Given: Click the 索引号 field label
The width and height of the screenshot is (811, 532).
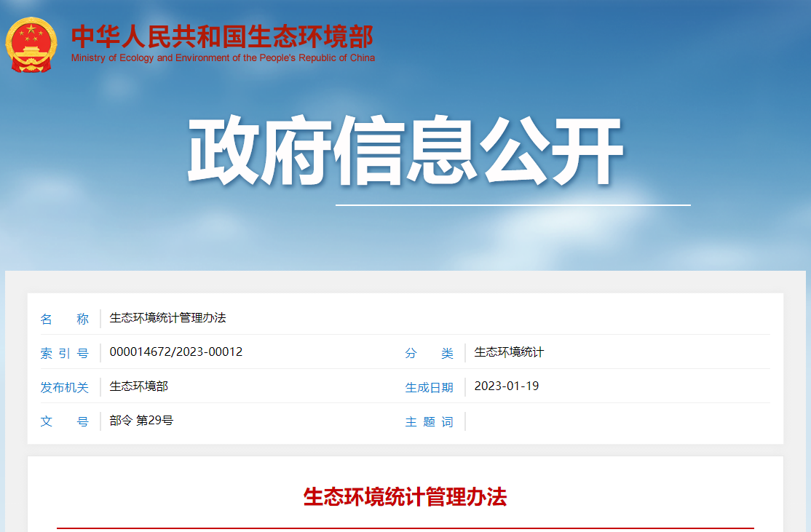Looking at the screenshot, I should tap(65, 353).
